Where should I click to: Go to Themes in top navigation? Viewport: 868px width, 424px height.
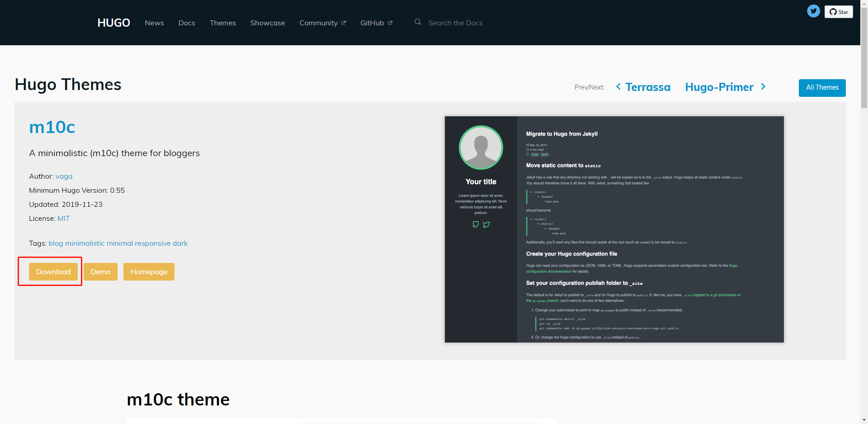tap(223, 23)
